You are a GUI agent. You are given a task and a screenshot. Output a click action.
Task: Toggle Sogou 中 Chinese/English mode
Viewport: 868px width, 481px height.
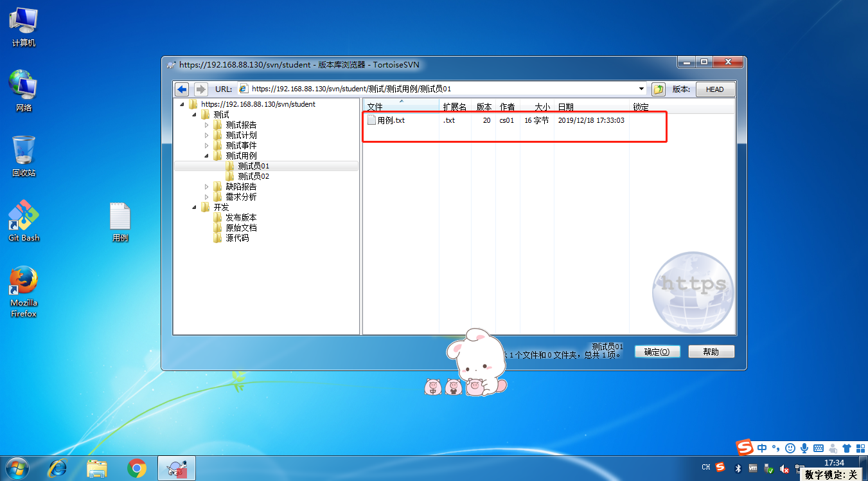pyautogui.click(x=762, y=448)
